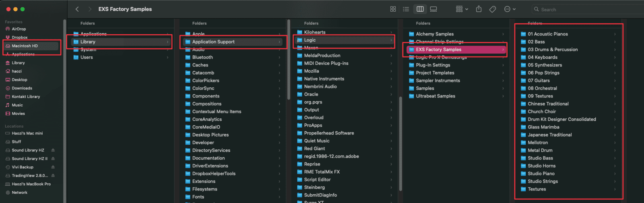Click the Share icon in toolbar
This screenshot has width=644, height=203.
[x=479, y=9]
